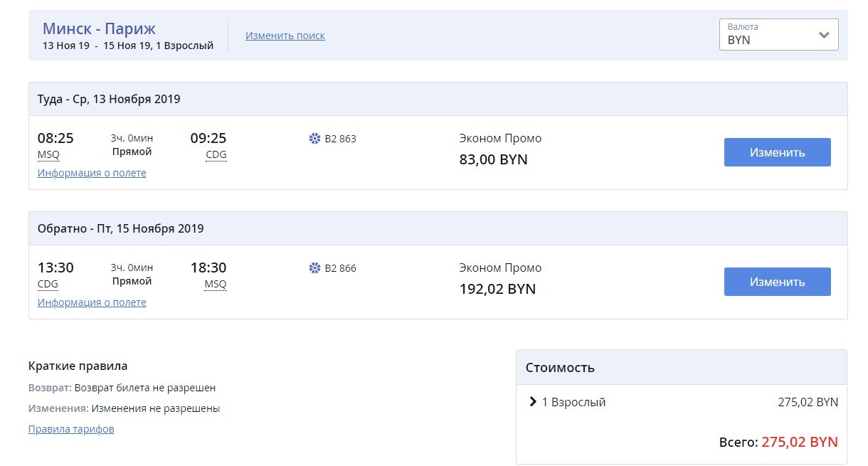Click MSQ departure airport code on outbound flight
Image resolution: width=868 pixels, height=466 pixels.
click(48, 155)
